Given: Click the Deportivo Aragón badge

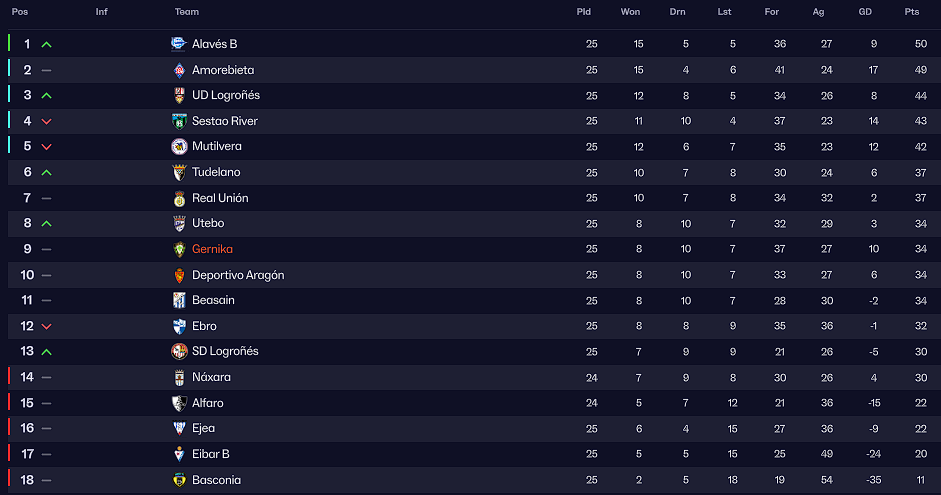Looking at the screenshot, I should [x=179, y=275].
